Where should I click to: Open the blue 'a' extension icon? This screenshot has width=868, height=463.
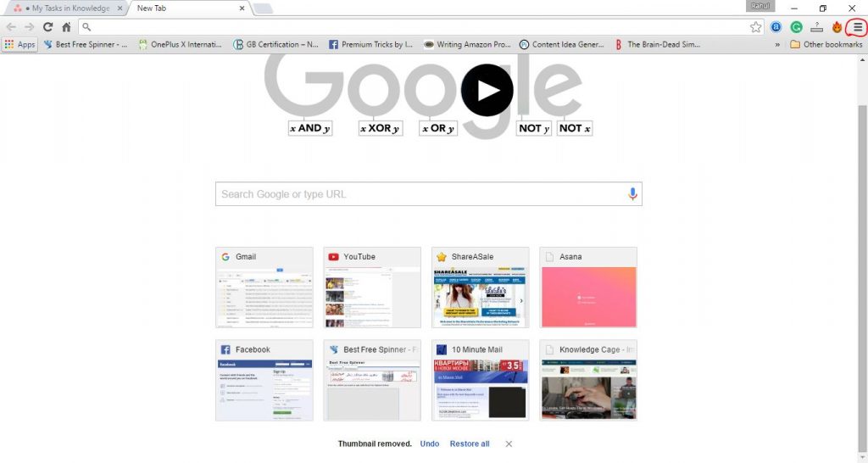tap(776, 27)
